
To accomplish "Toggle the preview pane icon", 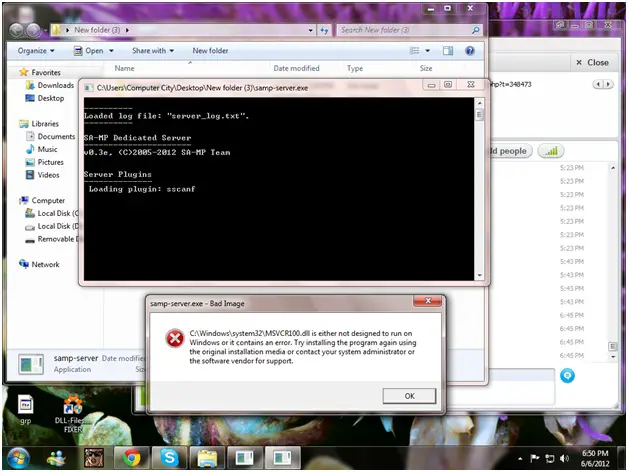I will click(448, 50).
